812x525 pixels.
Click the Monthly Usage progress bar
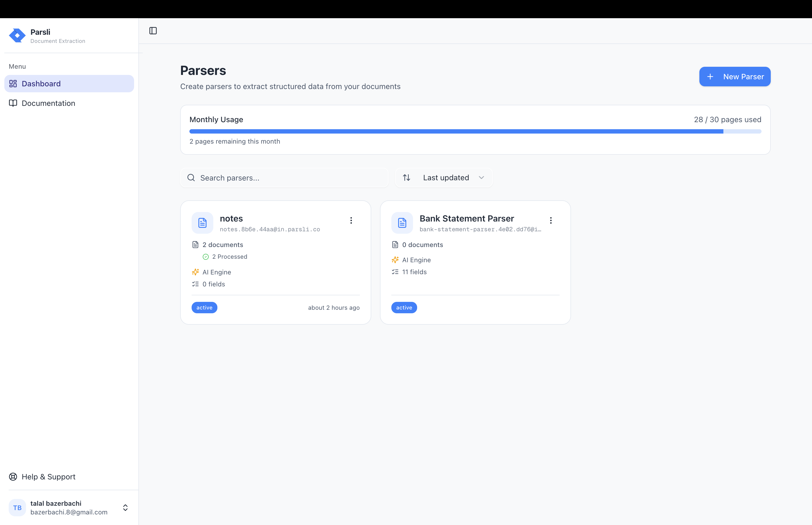475,132
